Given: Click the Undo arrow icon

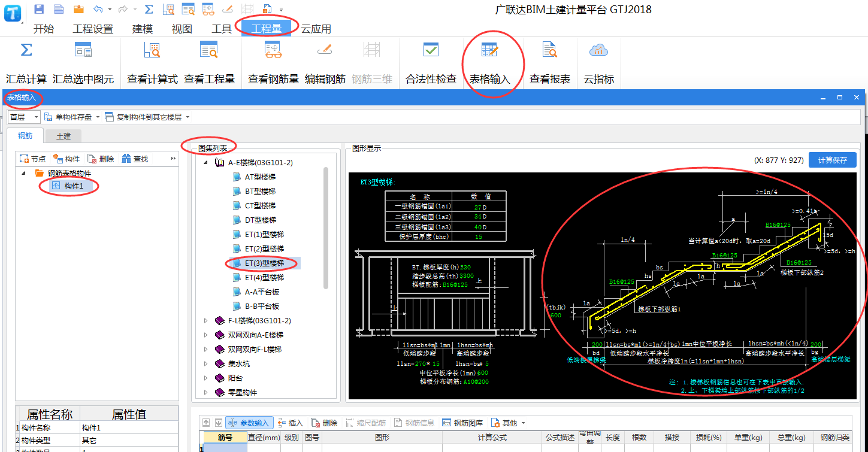Looking at the screenshot, I should pos(98,9).
